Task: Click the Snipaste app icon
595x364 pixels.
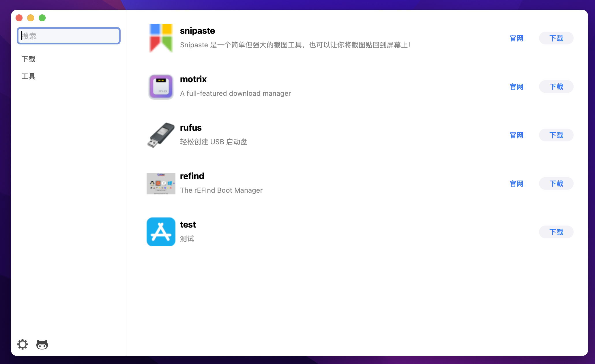Action: coord(161,38)
